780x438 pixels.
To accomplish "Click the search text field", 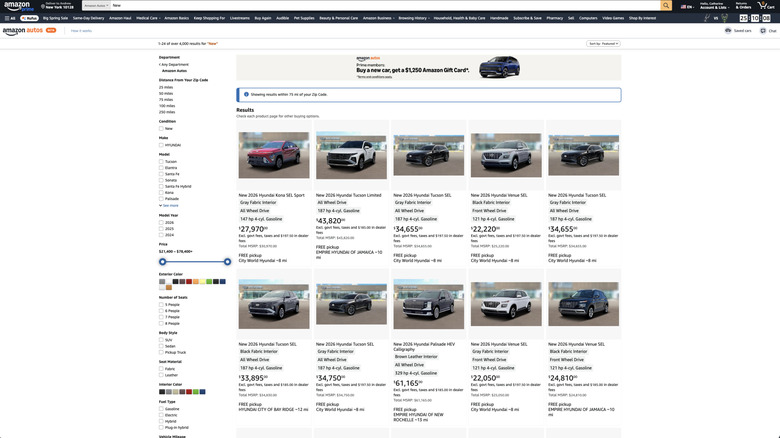I will 386,5.
